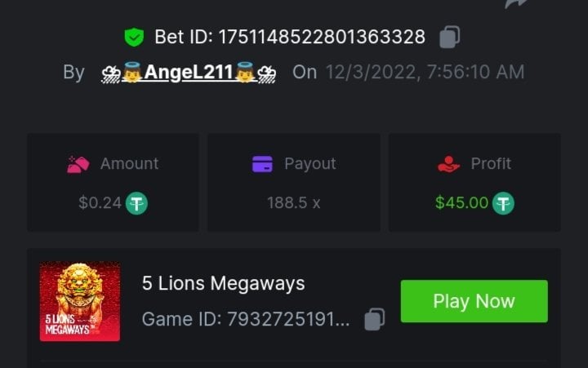Click the Tether coin beside $0.24
Image resolution: width=588 pixels, height=368 pixels.
(x=136, y=202)
